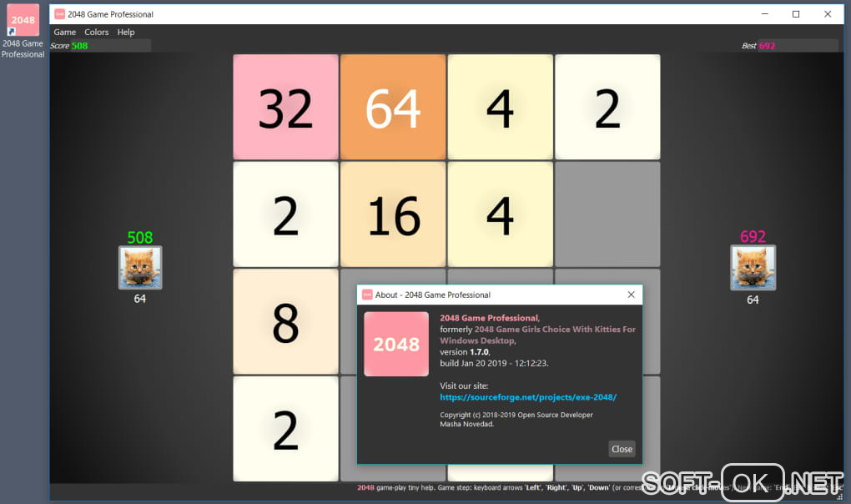Click the pink 32 tile

coord(285,107)
